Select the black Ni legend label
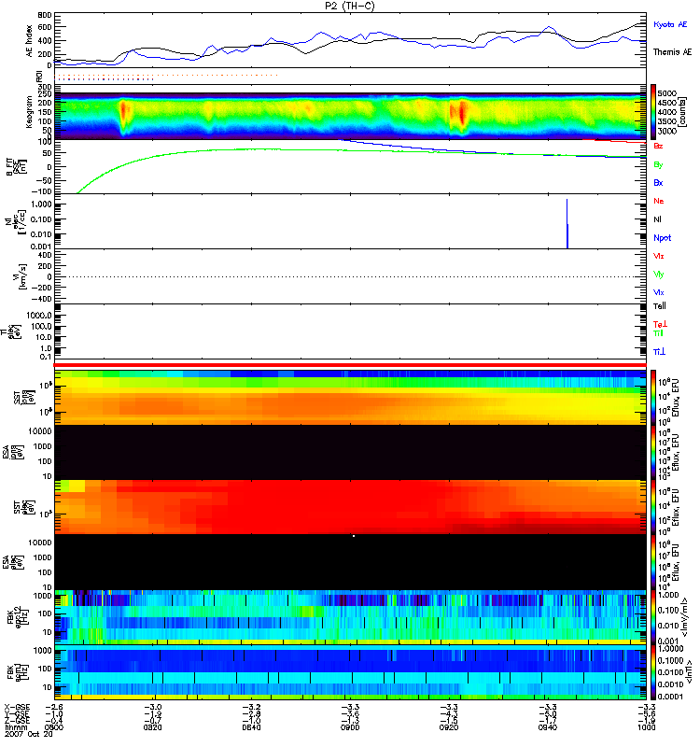The image size is (700, 747). point(657,219)
